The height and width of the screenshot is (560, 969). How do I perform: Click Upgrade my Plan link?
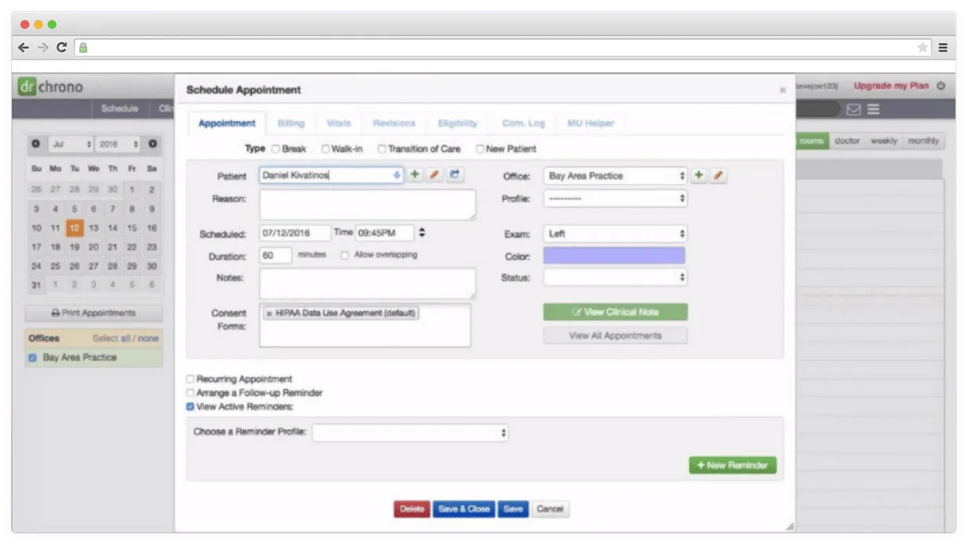click(x=891, y=87)
